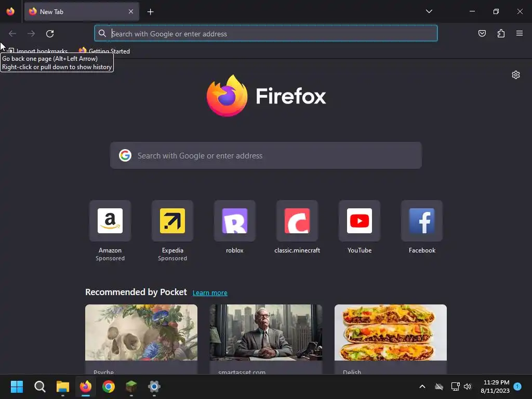532x399 pixels.
Task: Click the Import bookmarks toolbar item
Action: [37, 51]
